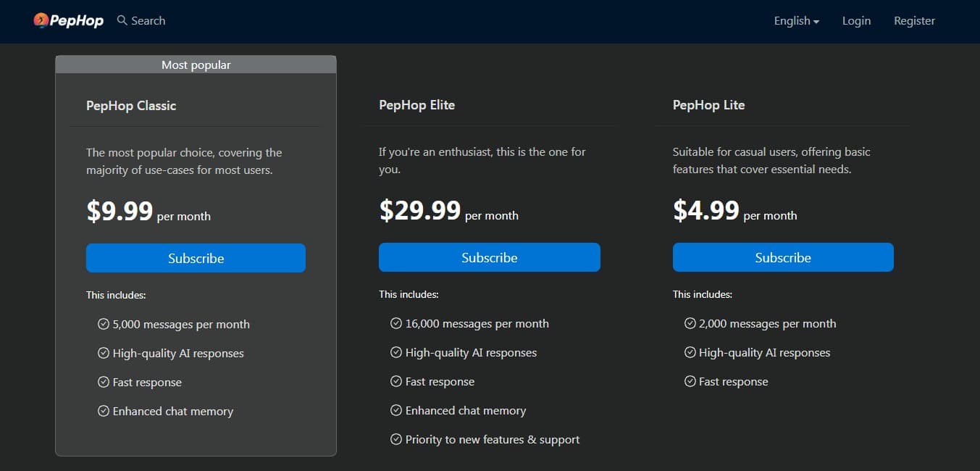Click Enhanced chat memory in Classic plan
The height and width of the screenshot is (471, 980).
click(173, 412)
